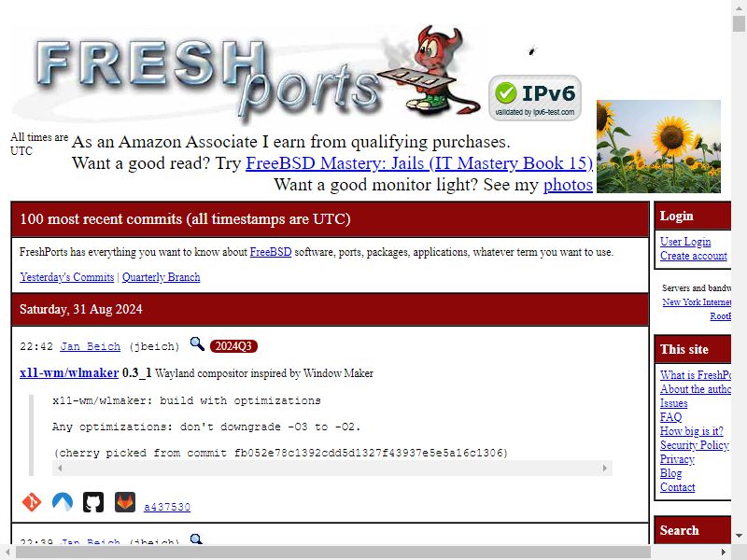Select Create account in Login box
The height and width of the screenshot is (560, 747).
click(x=694, y=256)
